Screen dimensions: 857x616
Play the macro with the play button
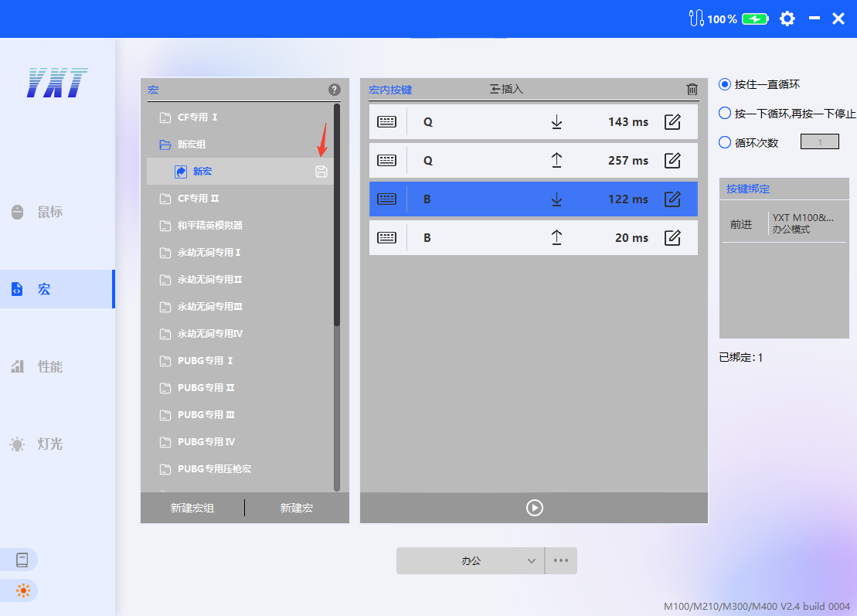(x=534, y=508)
